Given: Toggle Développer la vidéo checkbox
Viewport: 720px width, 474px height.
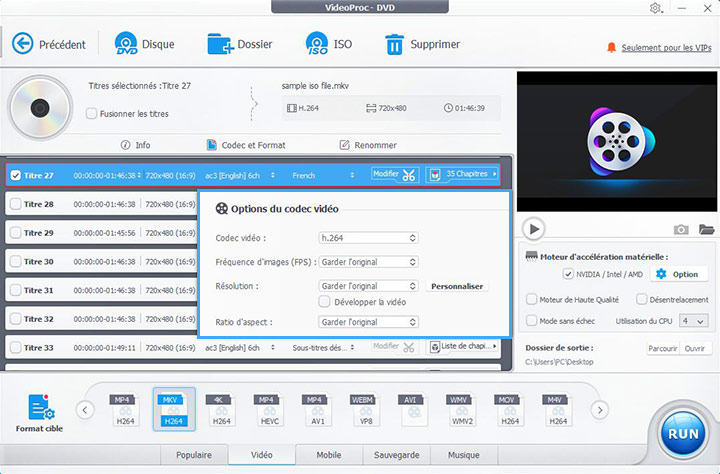Looking at the screenshot, I should click(x=324, y=302).
